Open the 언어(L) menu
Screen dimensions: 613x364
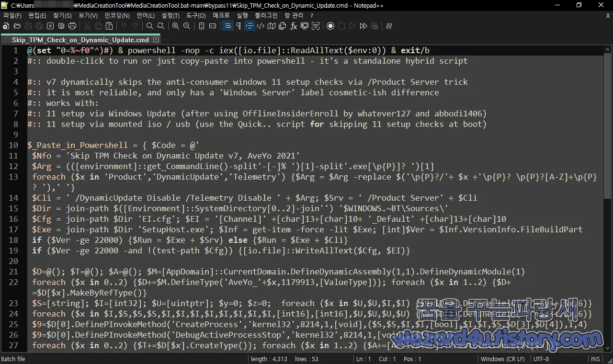(x=145, y=16)
